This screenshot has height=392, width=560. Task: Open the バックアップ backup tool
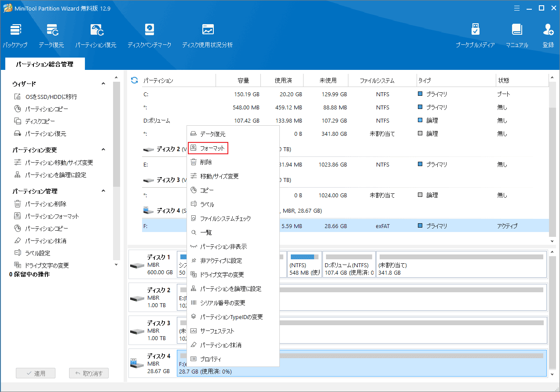point(15,36)
